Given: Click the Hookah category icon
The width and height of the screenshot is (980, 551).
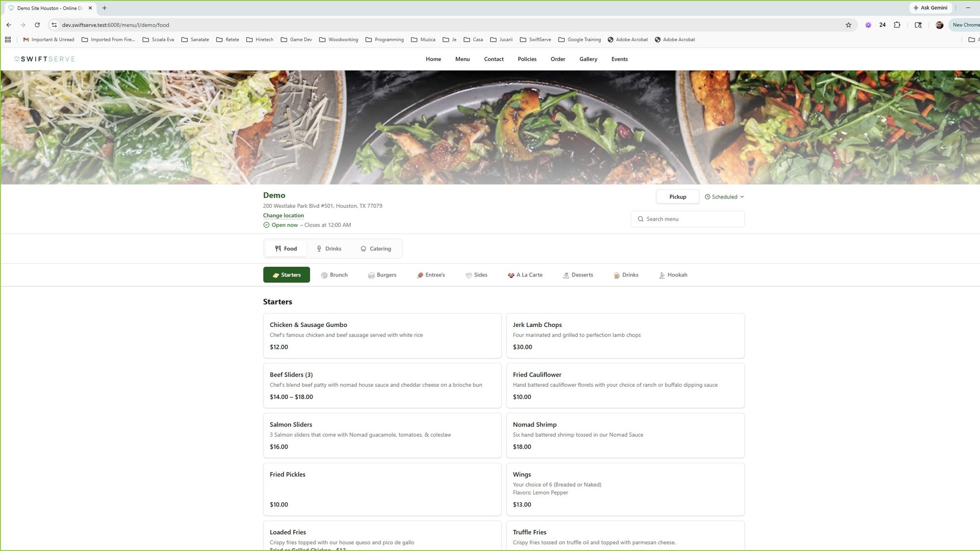Looking at the screenshot, I should (x=661, y=275).
